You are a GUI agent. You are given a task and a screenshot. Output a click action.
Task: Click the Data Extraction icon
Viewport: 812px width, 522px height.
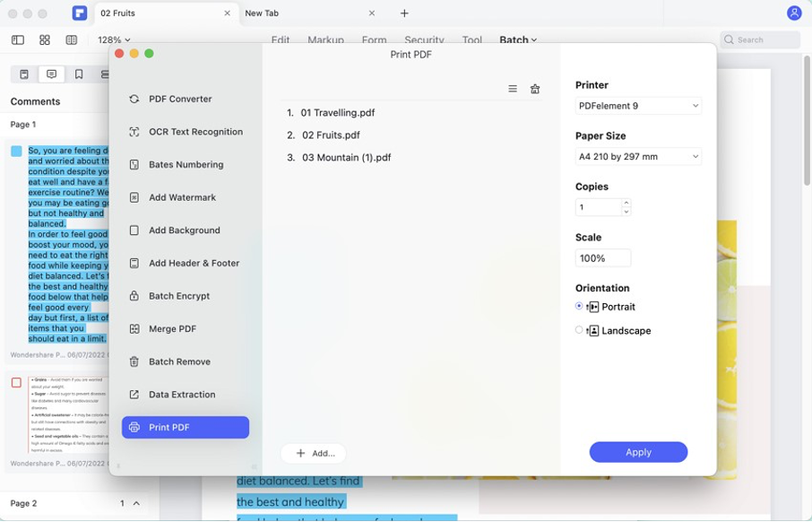(134, 395)
